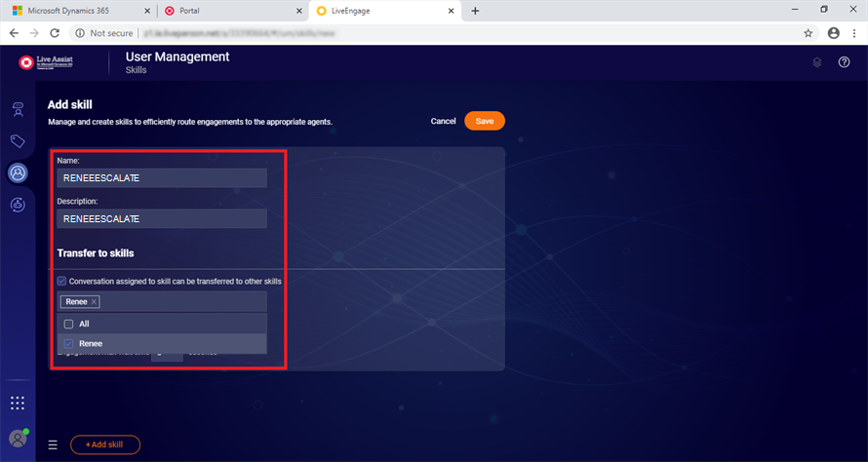Select the User Management sidebar icon
Viewport: 868px width, 462px height.
[x=18, y=173]
